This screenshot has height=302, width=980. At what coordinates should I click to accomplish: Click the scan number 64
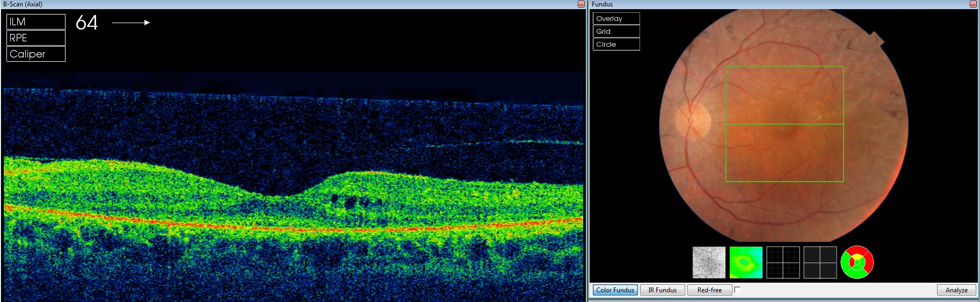coord(86,23)
